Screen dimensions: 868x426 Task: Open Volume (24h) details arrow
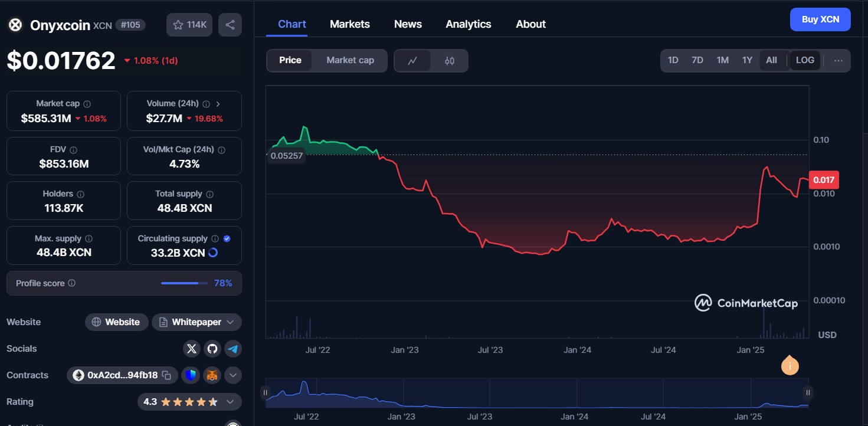(218, 104)
